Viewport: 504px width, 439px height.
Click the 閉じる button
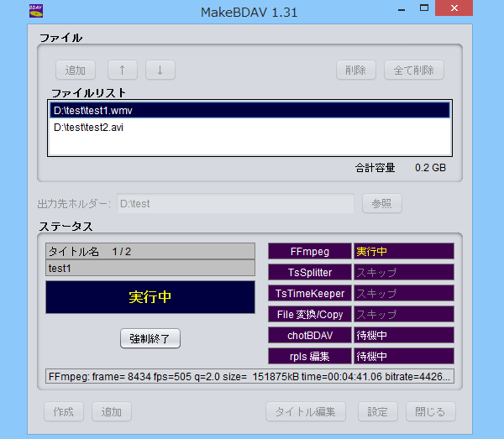click(x=430, y=411)
